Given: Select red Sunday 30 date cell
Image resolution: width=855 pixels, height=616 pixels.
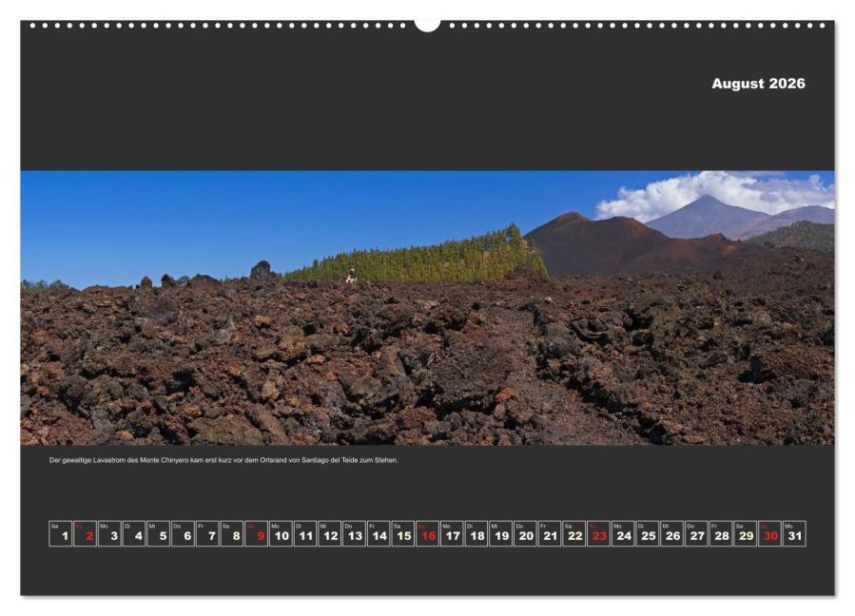Looking at the screenshot, I should tap(770, 533).
